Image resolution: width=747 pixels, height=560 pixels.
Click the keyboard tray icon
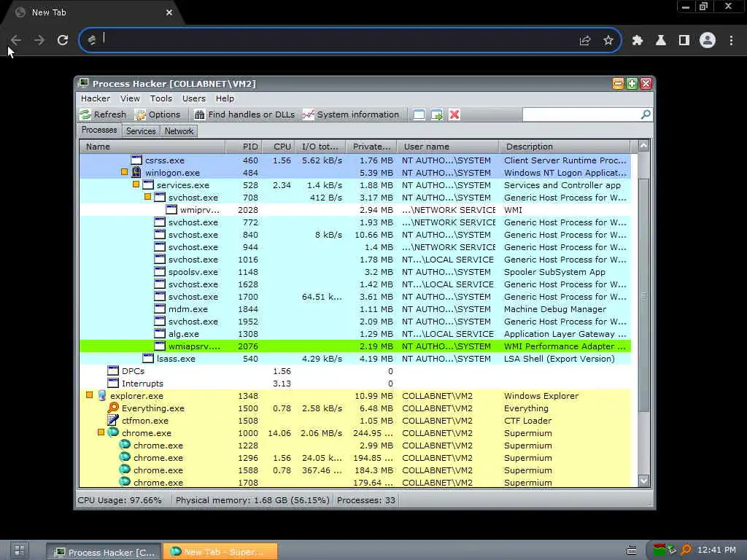tap(631, 551)
